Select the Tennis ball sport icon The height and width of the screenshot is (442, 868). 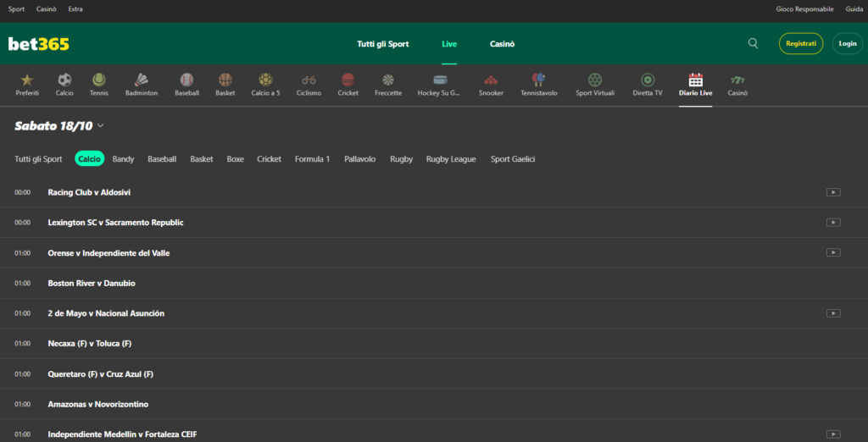pos(99,80)
